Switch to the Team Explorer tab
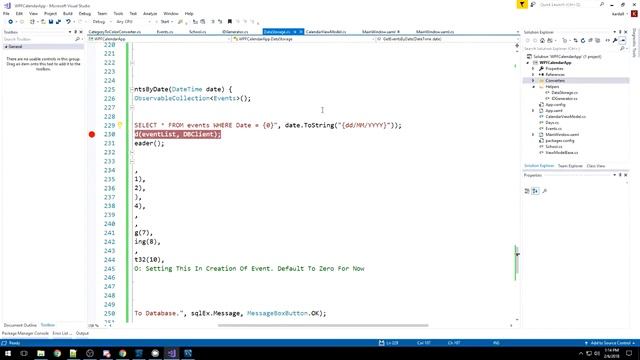 (570, 166)
